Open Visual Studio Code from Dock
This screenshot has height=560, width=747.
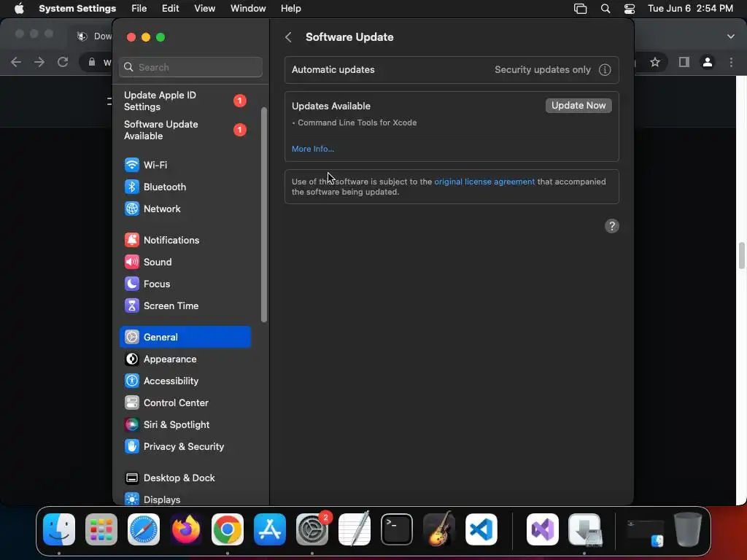(481, 529)
